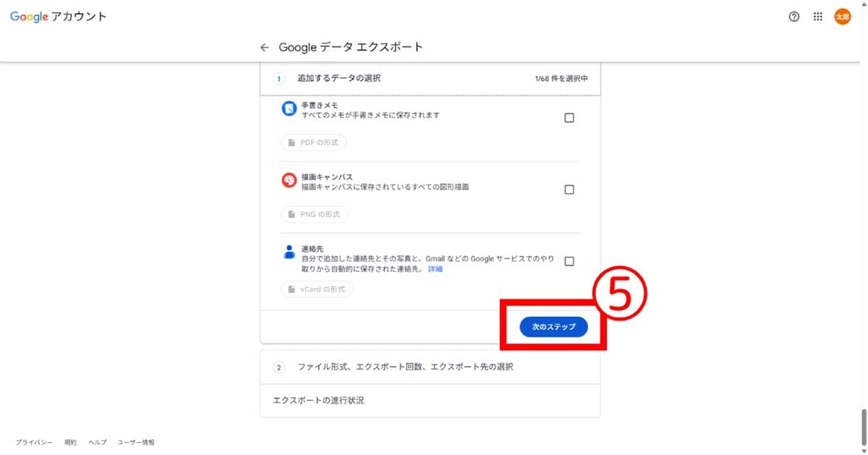Check the 描画キャンバス checkbox
This screenshot has height=455, width=868.
(x=569, y=190)
